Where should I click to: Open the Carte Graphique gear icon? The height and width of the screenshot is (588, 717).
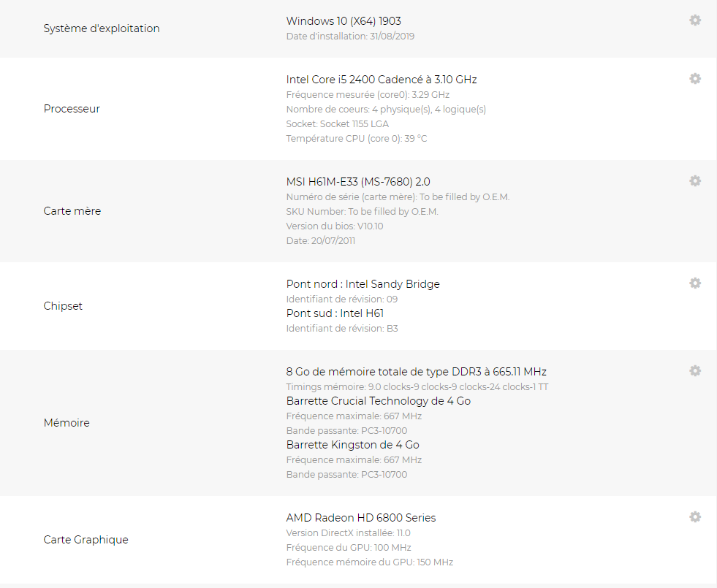(695, 517)
